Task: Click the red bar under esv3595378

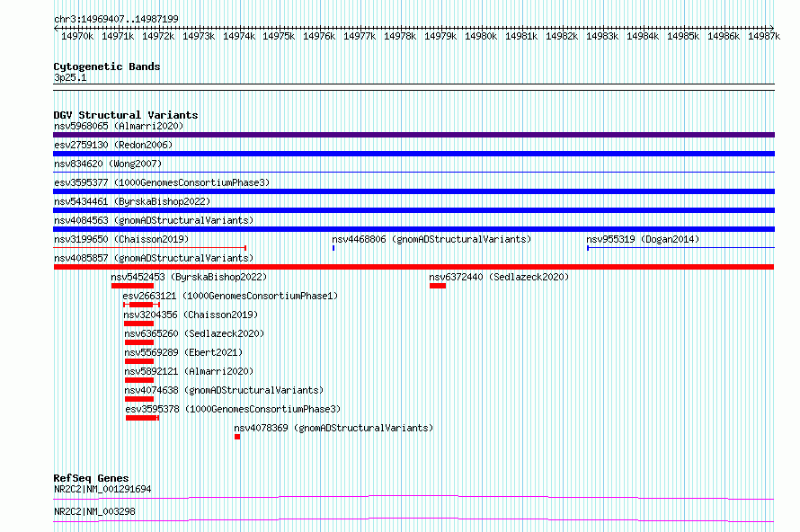Action: pyautogui.click(x=142, y=418)
